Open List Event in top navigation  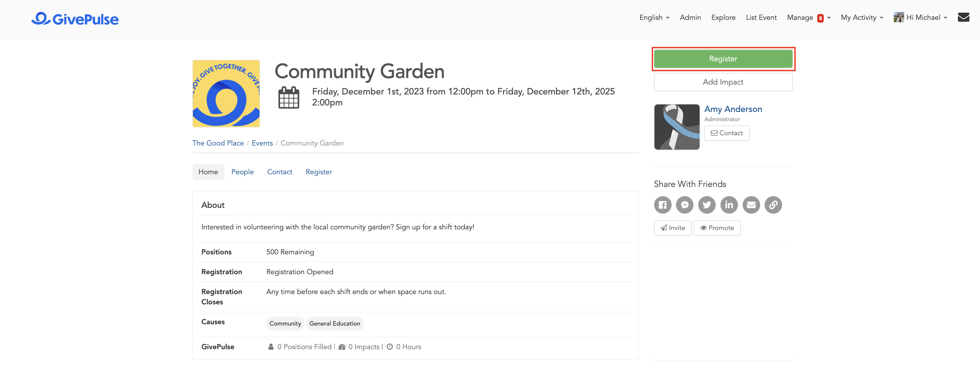tap(761, 17)
